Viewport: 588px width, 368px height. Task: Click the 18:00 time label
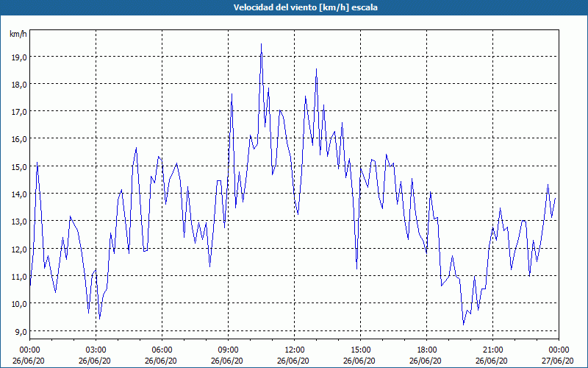(x=427, y=350)
